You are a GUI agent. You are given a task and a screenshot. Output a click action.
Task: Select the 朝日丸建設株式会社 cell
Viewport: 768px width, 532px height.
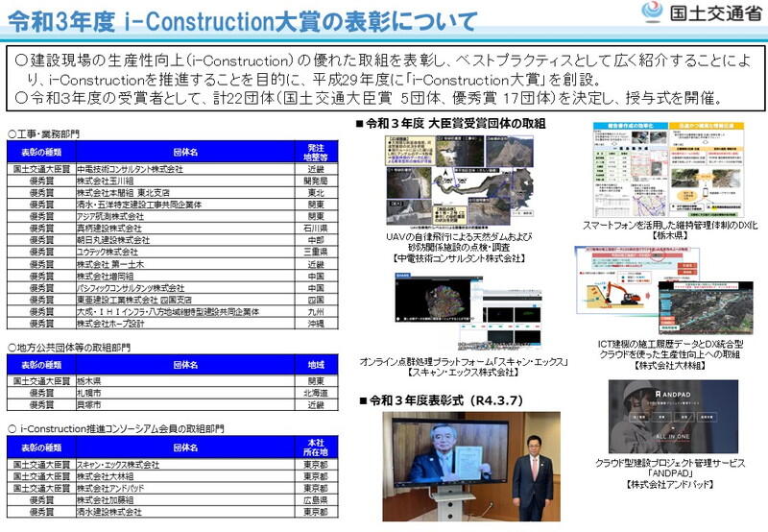tap(185, 240)
